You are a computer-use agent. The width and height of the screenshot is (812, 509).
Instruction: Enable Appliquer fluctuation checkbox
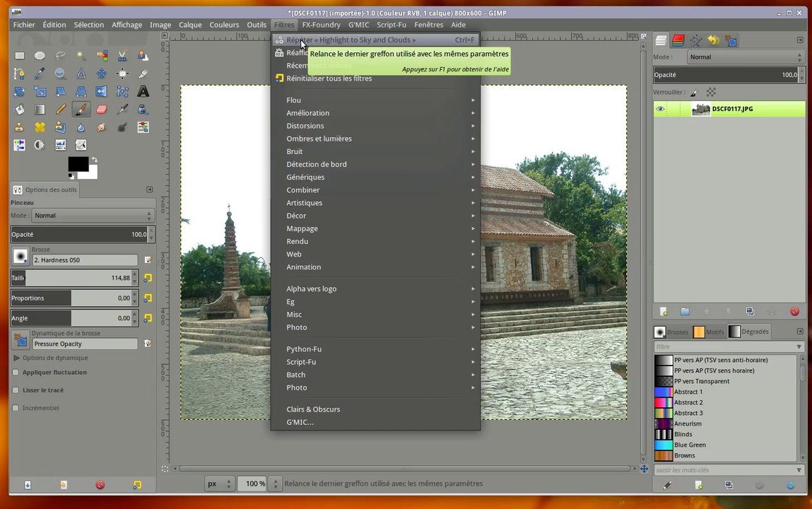(16, 373)
